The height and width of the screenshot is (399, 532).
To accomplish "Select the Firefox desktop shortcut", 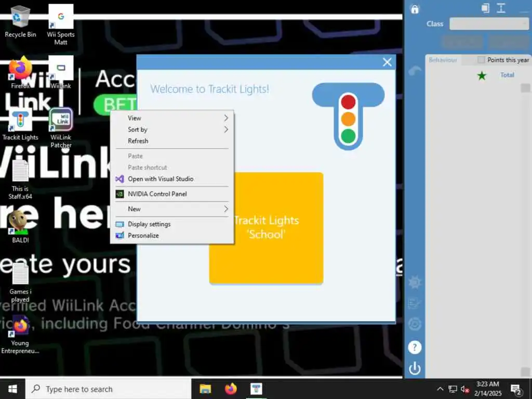I will pyautogui.click(x=20, y=73).
